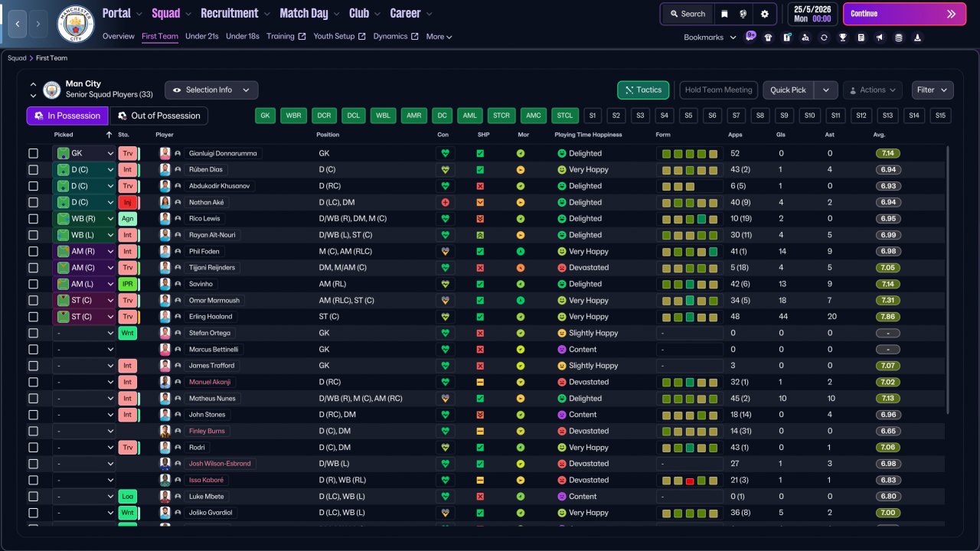
Task: Tick the checkbox for Manuel Akanji
Action: 33,382
